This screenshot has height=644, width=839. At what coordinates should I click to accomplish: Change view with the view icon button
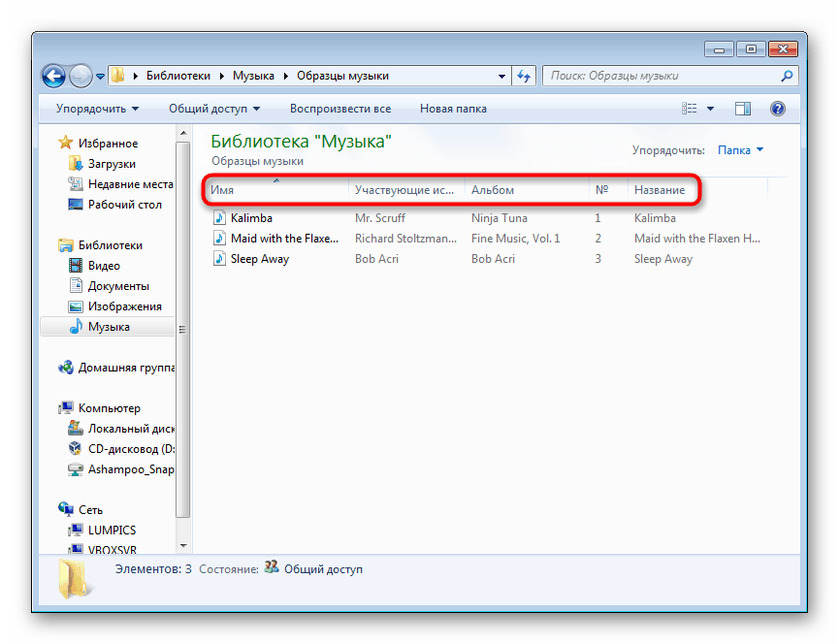pyautogui.click(x=690, y=109)
